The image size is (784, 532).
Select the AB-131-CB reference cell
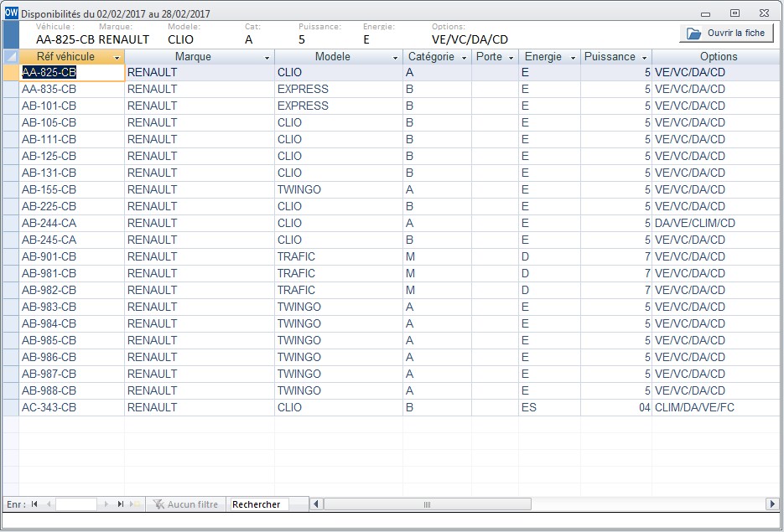coord(72,173)
